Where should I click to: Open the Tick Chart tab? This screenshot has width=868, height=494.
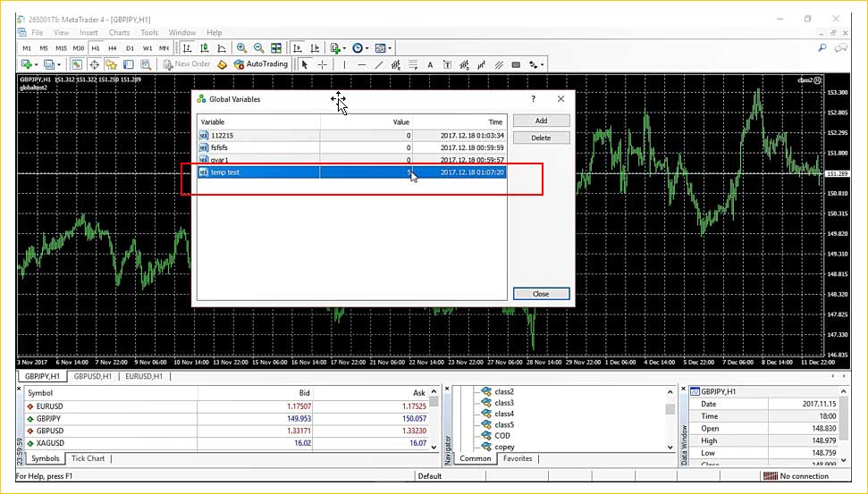pos(88,458)
